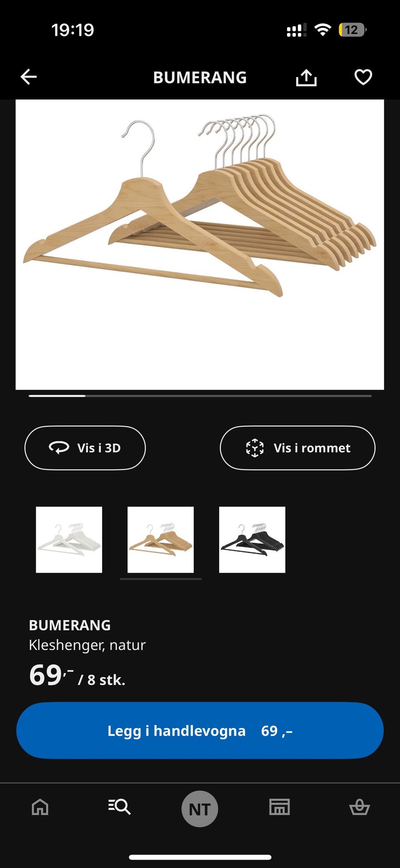Click the Vis i rommet button
Image resolution: width=400 pixels, height=868 pixels.
point(297,448)
